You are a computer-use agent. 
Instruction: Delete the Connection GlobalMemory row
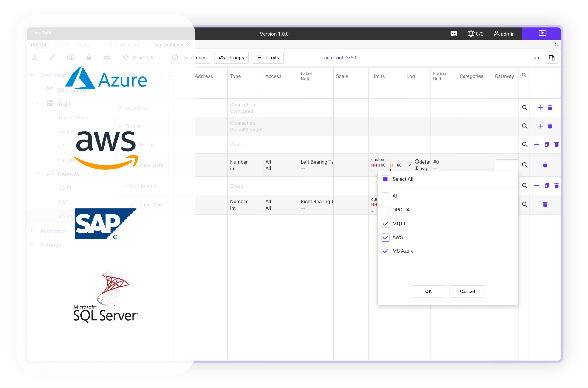[550, 126]
